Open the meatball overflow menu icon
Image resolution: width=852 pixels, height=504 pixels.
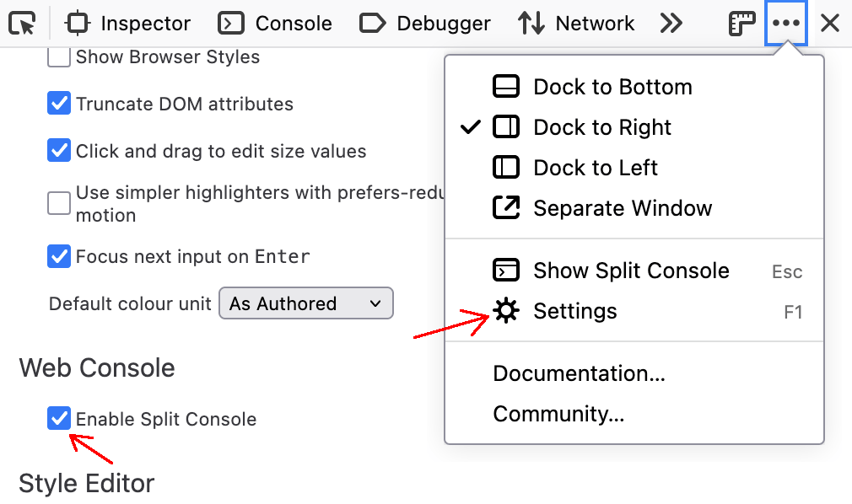point(785,23)
